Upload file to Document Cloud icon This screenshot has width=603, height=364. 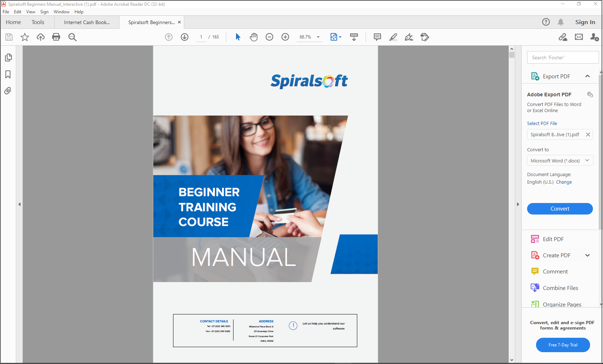(x=41, y=37)
